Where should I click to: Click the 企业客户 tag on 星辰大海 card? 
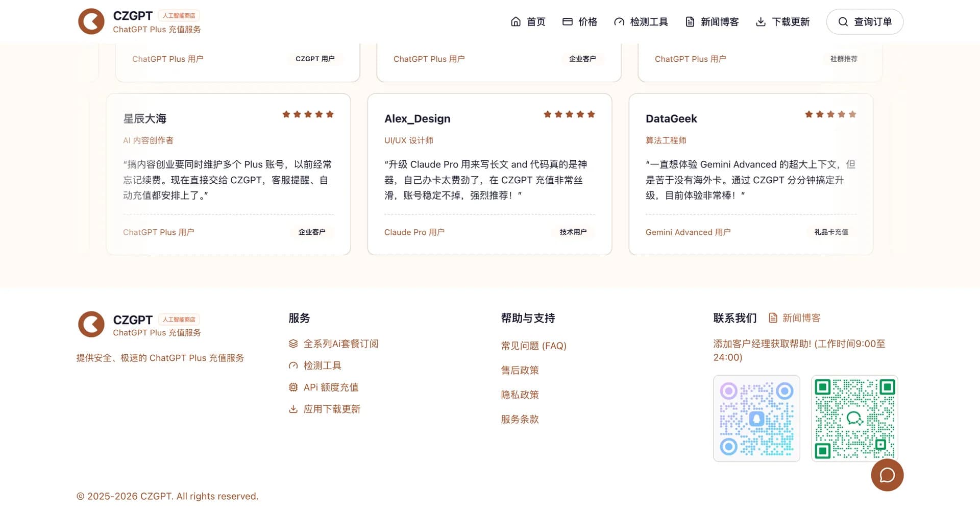(x=312, y=232)
